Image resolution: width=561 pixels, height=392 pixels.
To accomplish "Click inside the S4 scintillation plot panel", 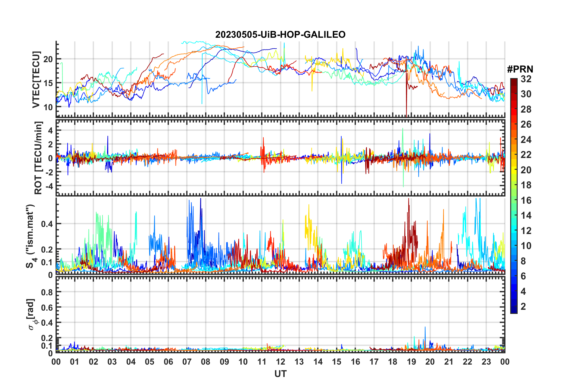I will pyautogui.click(x=280, y=236).
